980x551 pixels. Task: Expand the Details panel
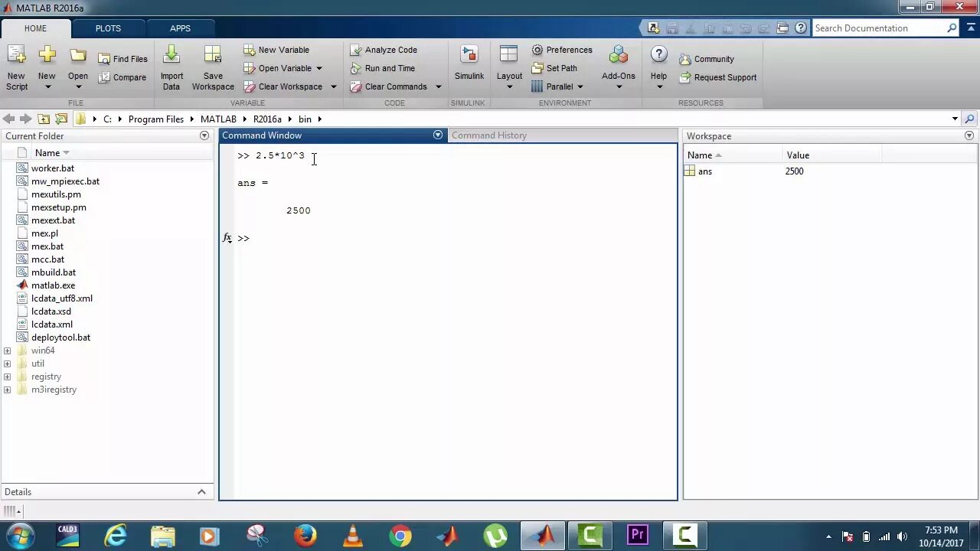click(201, 492)
